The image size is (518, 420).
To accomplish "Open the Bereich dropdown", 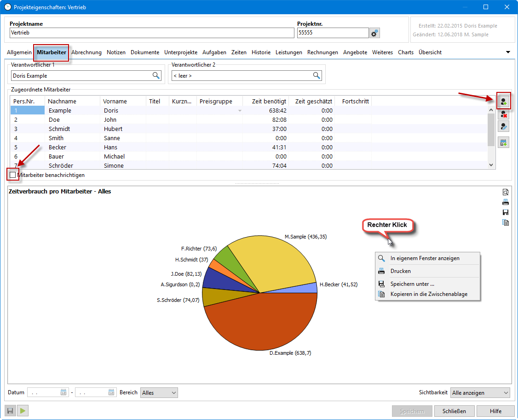I will pos(159,393).
